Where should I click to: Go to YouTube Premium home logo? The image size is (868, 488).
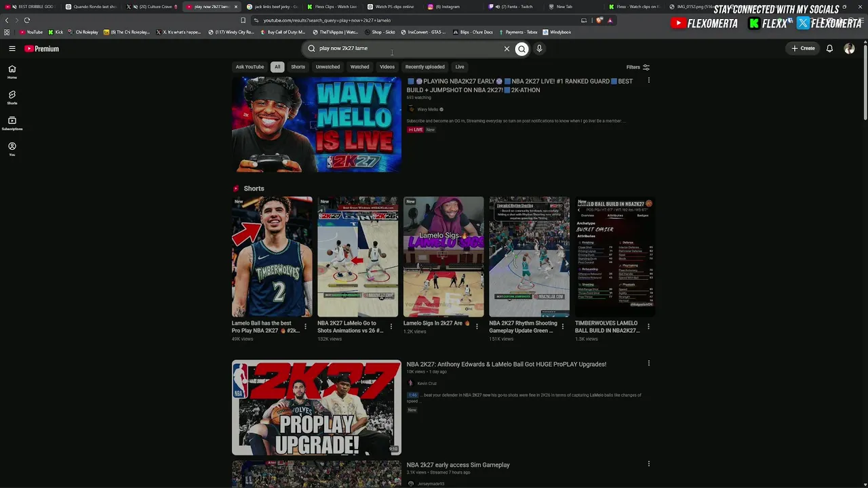pyautogui.click(x=42, y=49)
